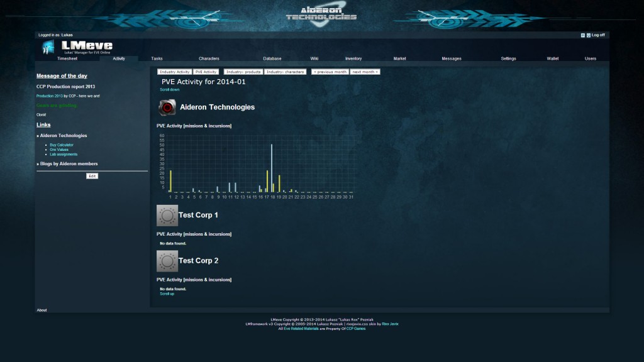The height and width of the screenshot is (362, 644).
Task: Click the yellow chart bar at day 1
Action: click(171, 182)
